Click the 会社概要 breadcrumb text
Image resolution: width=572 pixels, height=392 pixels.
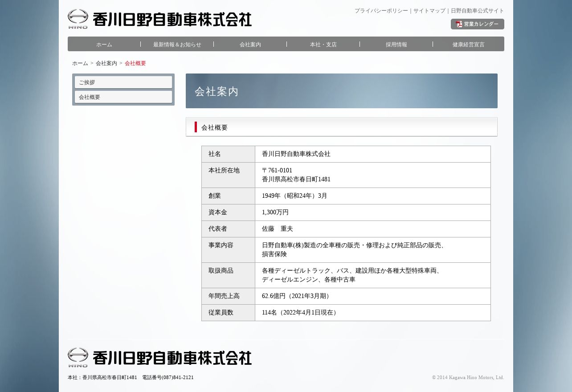[x=135, y=63]
